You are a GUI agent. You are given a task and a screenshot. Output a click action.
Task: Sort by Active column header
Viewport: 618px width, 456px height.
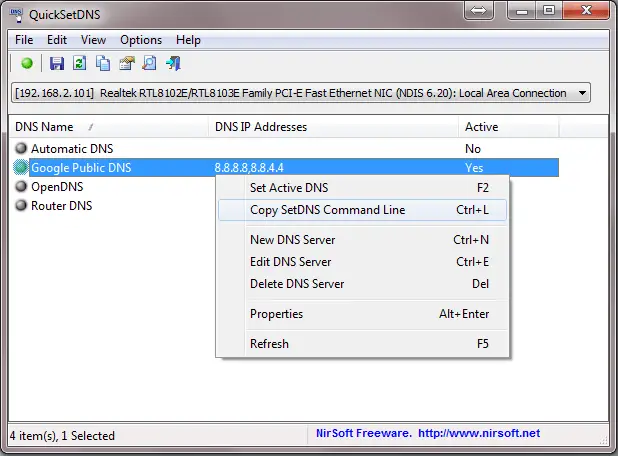(x=509, y=127)
